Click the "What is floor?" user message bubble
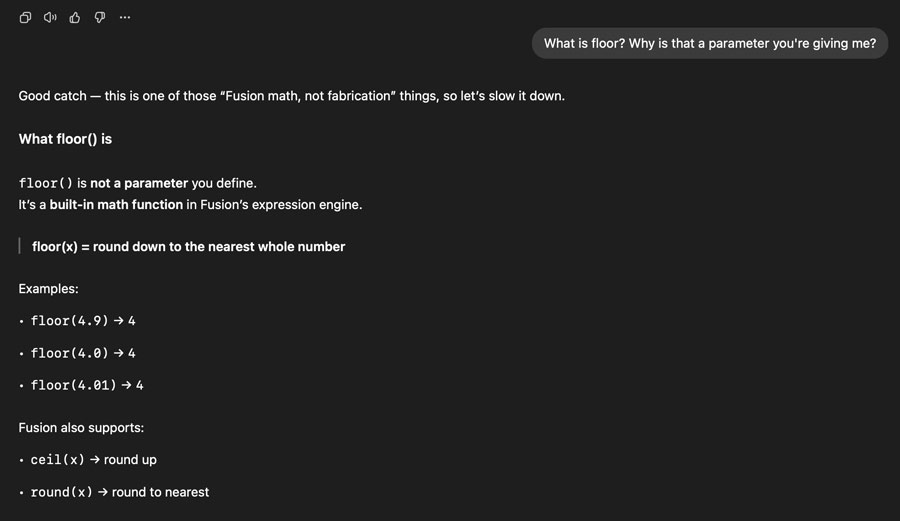This screenshot has width=900, height=521. 709,43
